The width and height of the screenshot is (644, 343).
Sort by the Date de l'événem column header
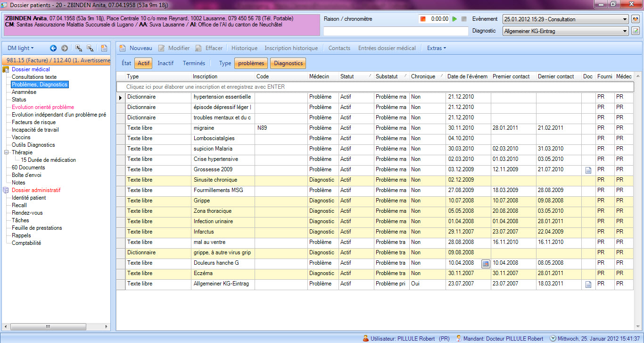point(468,76)
